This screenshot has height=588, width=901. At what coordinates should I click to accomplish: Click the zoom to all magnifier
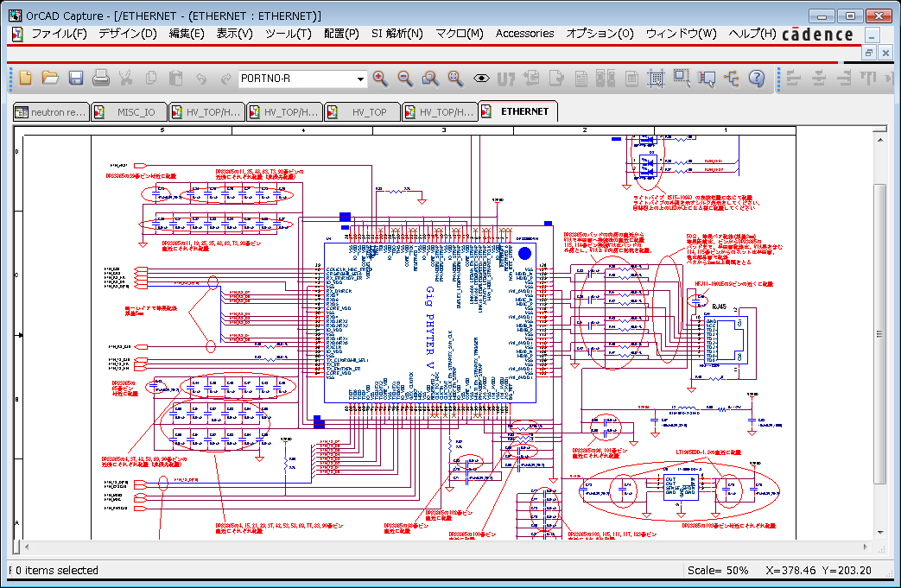tap(455, 78)
